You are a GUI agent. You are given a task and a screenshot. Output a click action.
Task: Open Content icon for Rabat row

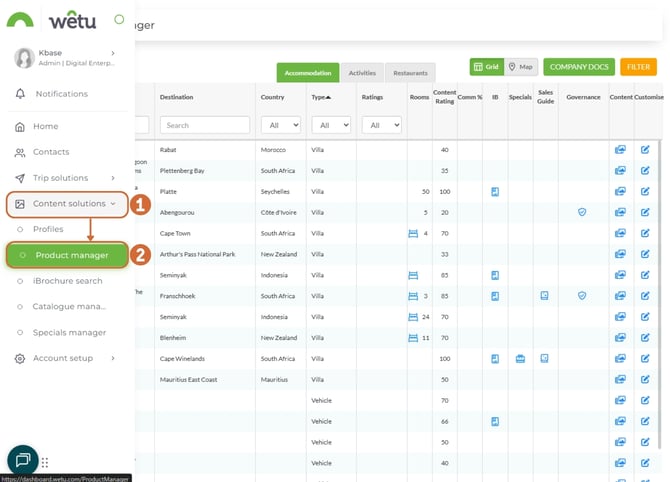(x=620, y=150)
